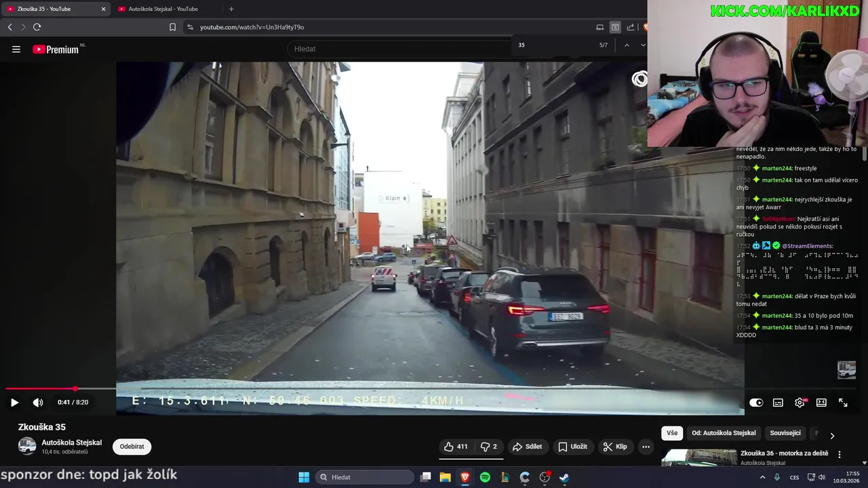
Task: Open Brave browser taskbar icon
Action: [465, 477]
